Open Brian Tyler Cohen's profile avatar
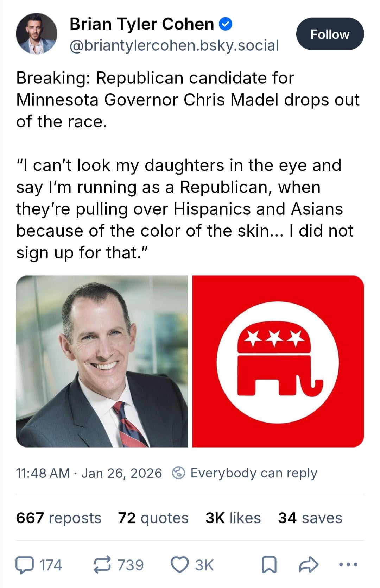The width and height of the screenshot is (380, 588). pyautogui.click(x=36, y=34)
